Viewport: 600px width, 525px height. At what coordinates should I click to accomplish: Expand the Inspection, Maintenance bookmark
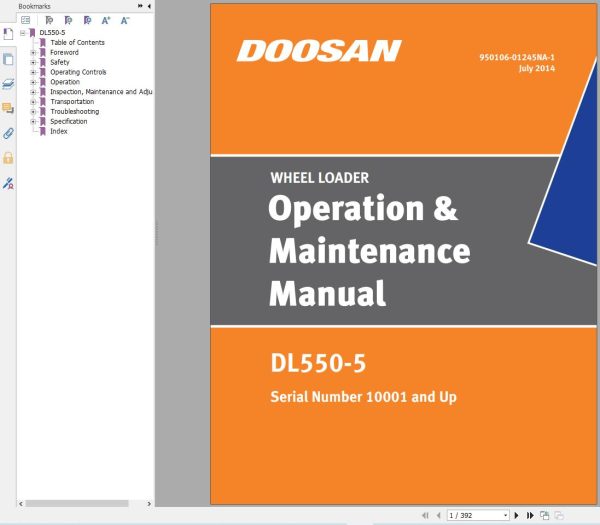[x=33, y=92]
